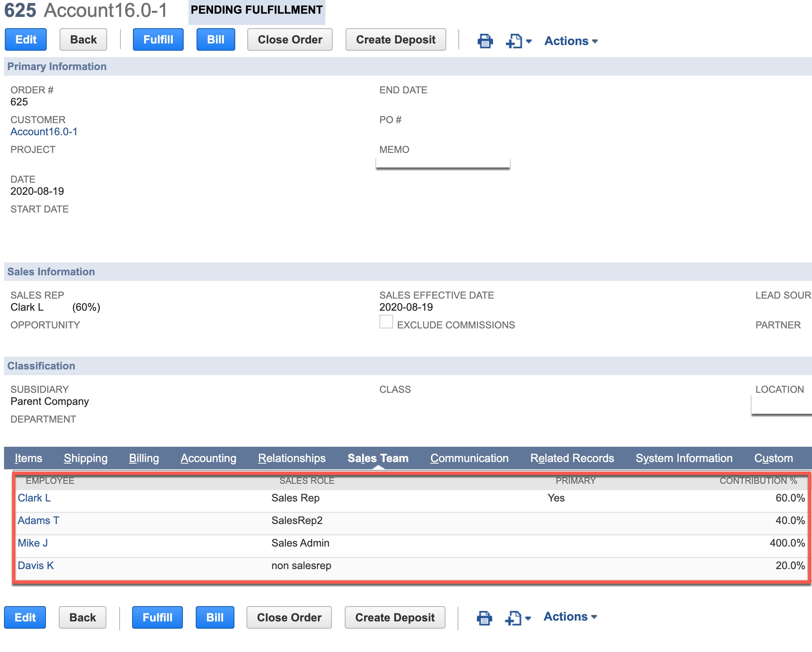Switch to the Billing tab
Image resolution: width=812 pixels, height=652 pixels.
(x=144, y=458)
